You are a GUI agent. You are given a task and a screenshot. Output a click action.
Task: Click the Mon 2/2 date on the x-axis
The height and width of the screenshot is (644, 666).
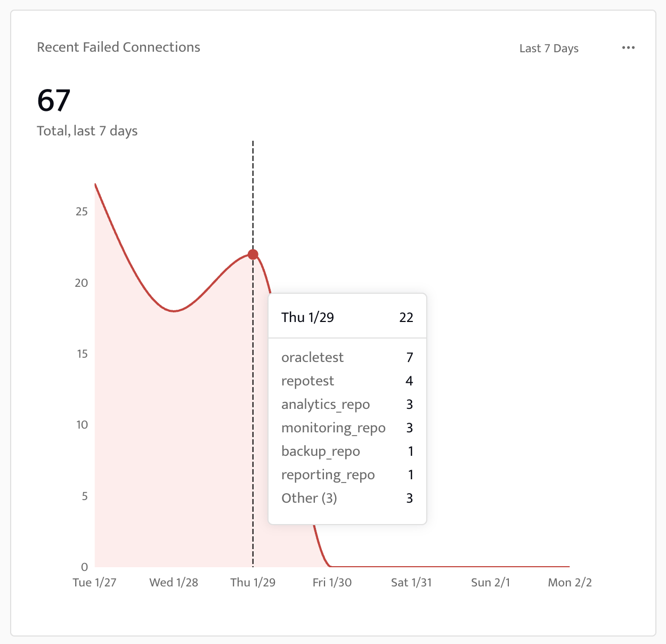(570, 582)
